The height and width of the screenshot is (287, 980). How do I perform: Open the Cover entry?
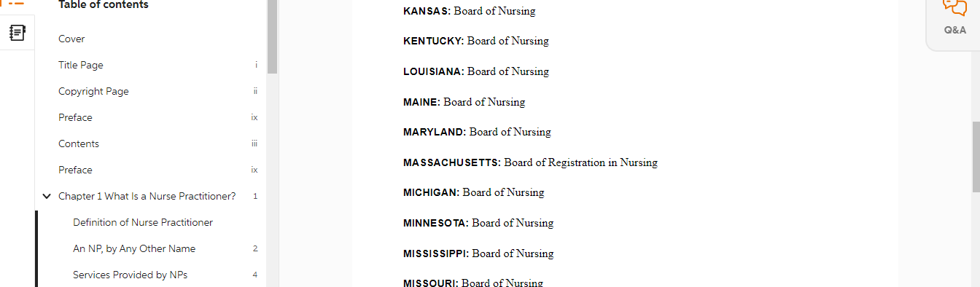(x=71, y=39)
